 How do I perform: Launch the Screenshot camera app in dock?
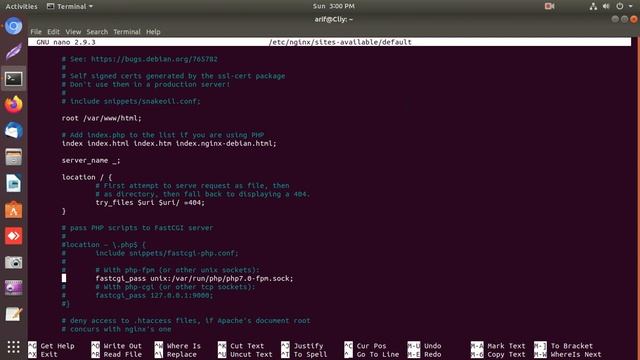click(x=13, y=262)
